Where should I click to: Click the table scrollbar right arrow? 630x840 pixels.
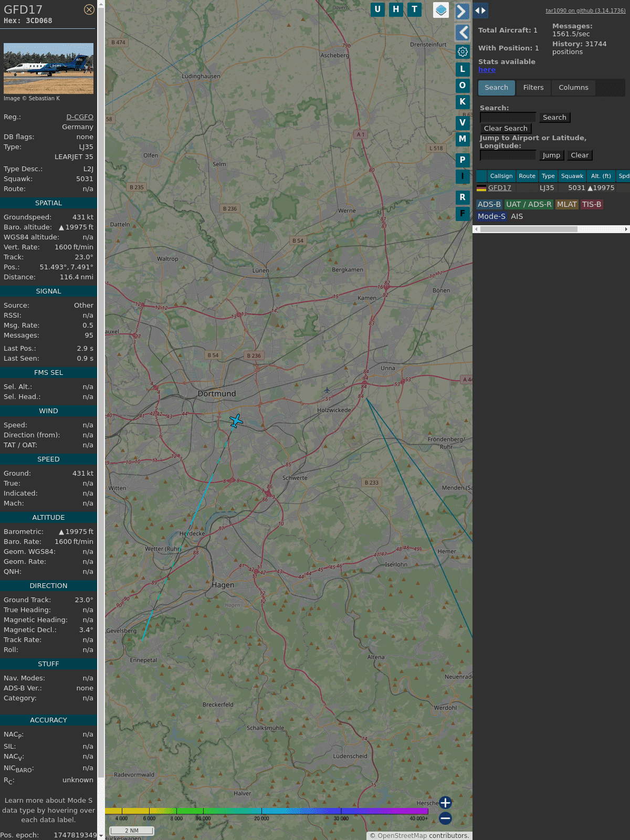pyautogui.click(x=626, y=229)
